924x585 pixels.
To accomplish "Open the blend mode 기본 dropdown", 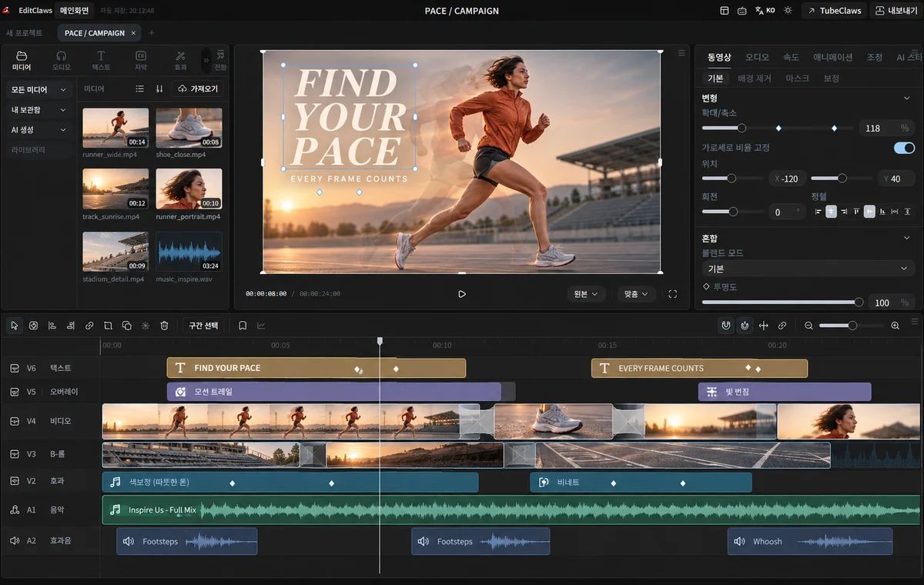I will coord(808,269).
